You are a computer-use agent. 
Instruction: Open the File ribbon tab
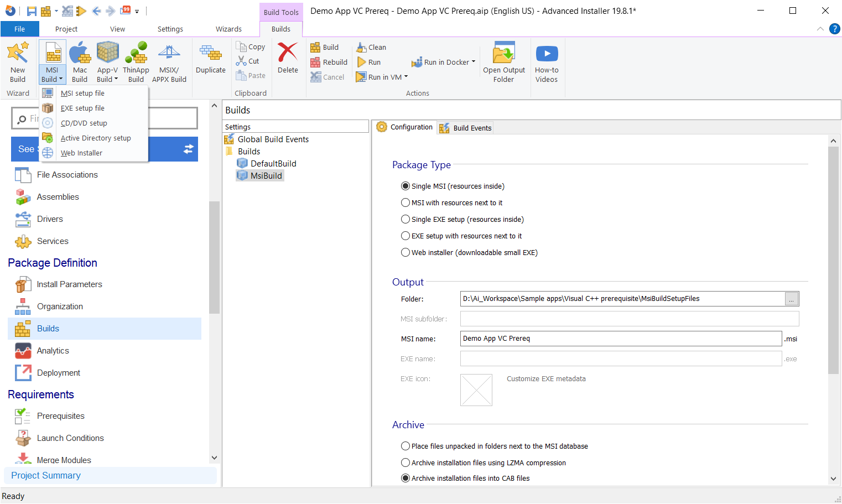pos(19,29)
